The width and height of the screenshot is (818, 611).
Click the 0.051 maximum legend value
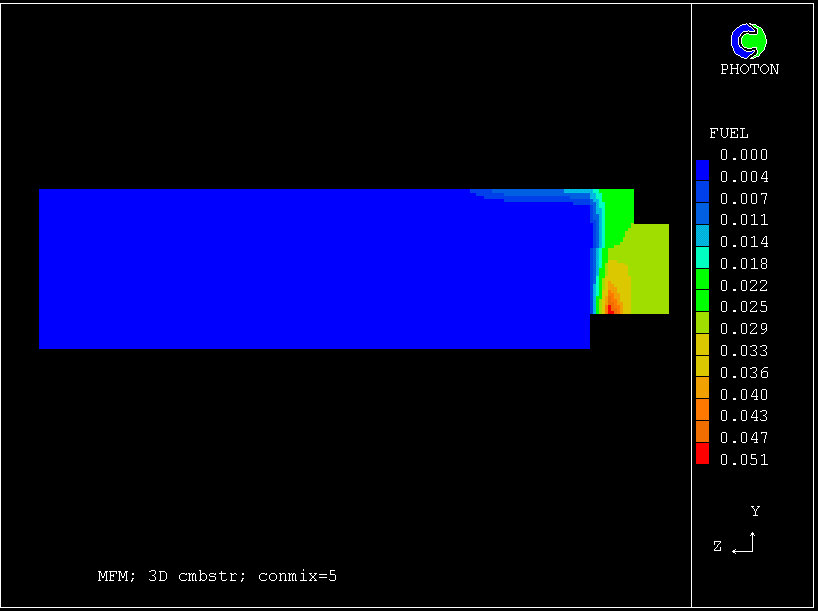744,460
